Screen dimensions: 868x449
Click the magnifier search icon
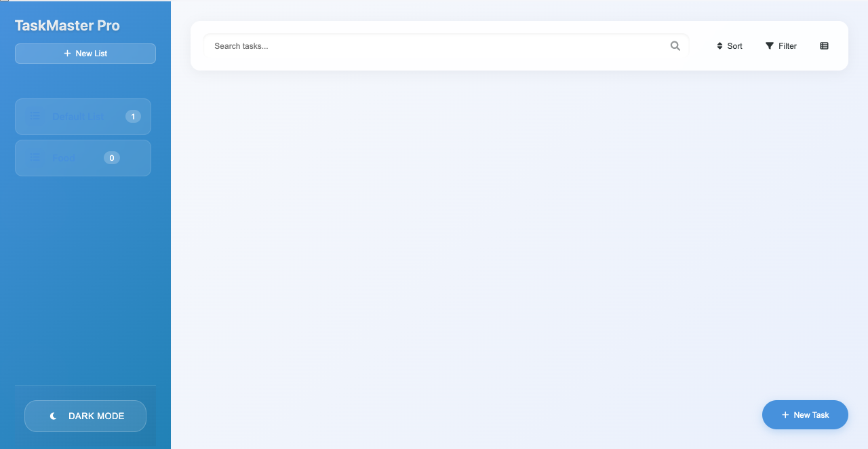(675, 46)
